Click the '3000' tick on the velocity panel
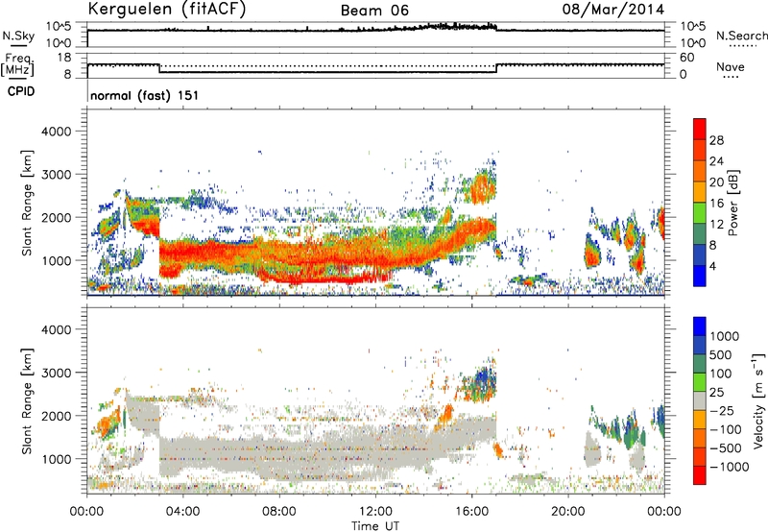 pos(57,373)
